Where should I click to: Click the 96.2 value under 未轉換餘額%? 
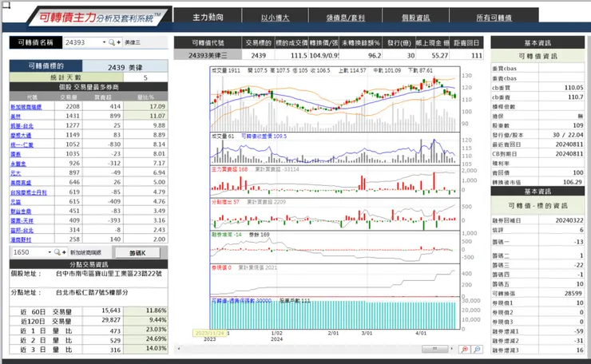pyautogui.click(x=361, y=55)
